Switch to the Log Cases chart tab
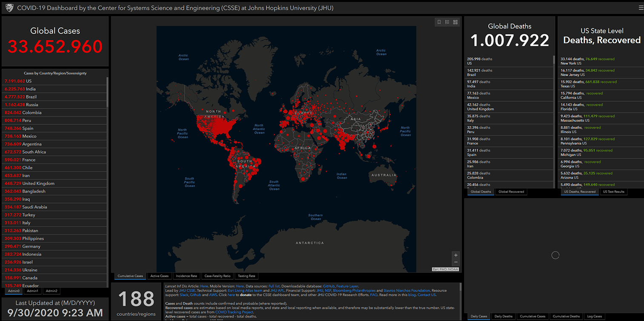644x321 pixels. point(595,316)
